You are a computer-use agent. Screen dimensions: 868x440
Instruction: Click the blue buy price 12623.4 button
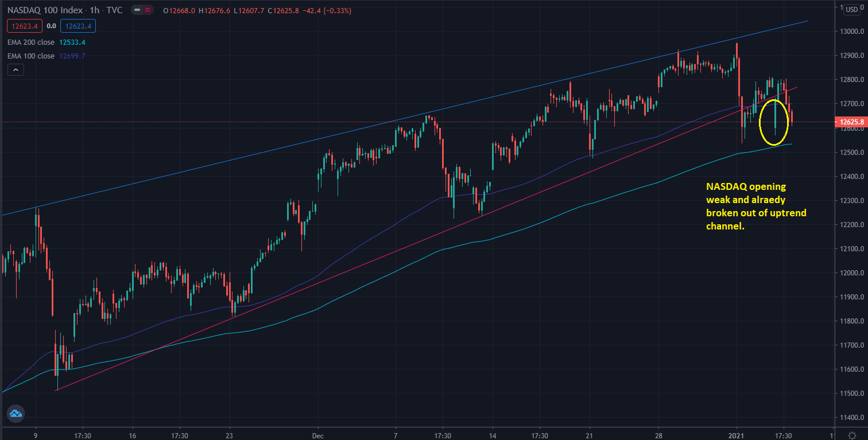click(x=79, y=26)
